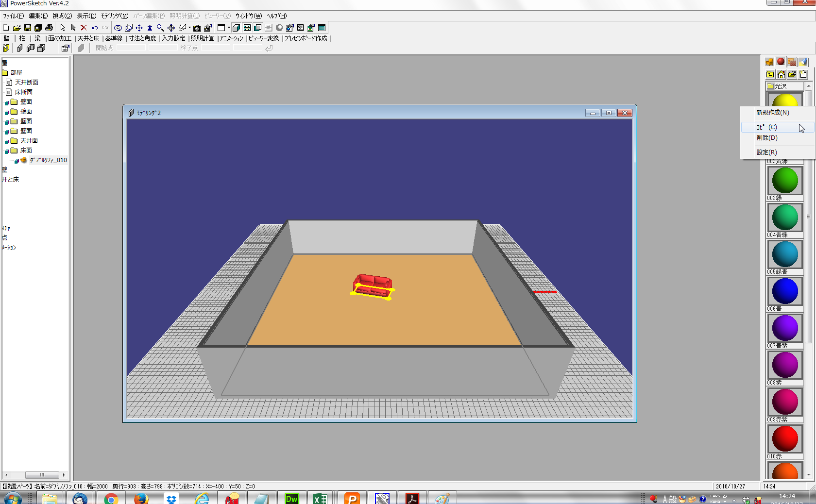The image size is (816, 504).
Task: Click the Undo arrow icon
Action: pos(95,28)
